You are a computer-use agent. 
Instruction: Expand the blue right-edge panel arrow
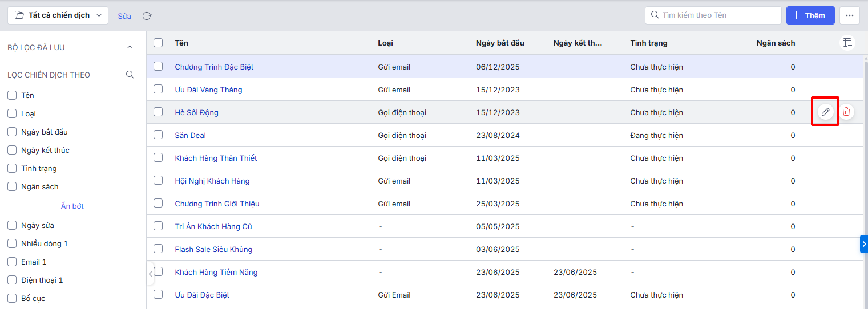pyautogui.click(x=863, y=243)
